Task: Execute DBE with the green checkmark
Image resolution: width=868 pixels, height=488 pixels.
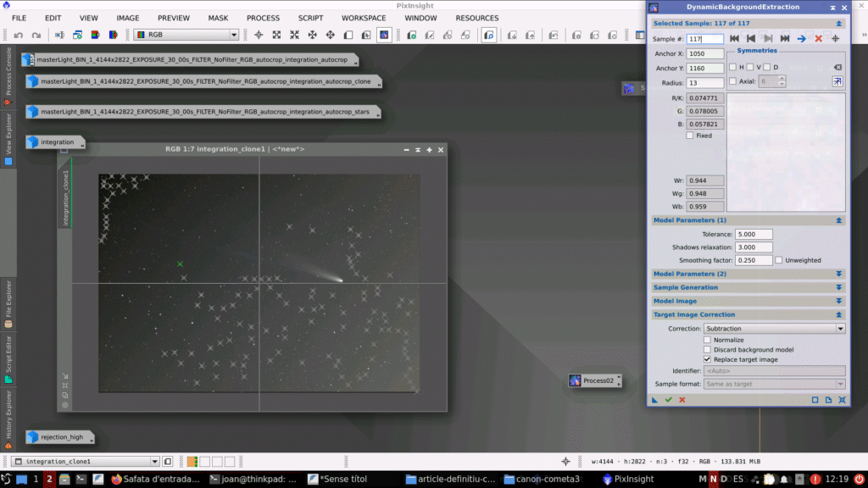Action: pos(668,400)
